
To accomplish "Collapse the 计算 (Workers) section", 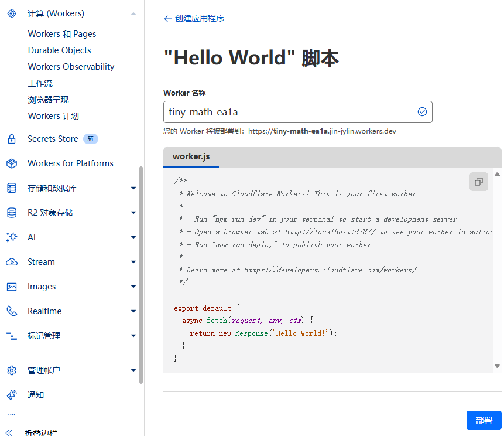I will click(x=133, y=13).
